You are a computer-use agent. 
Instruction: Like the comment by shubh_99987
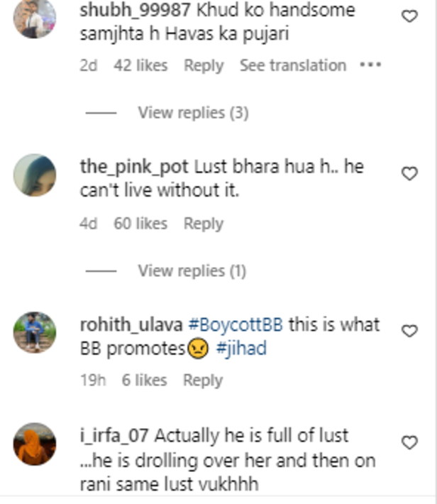click(409, 16)
